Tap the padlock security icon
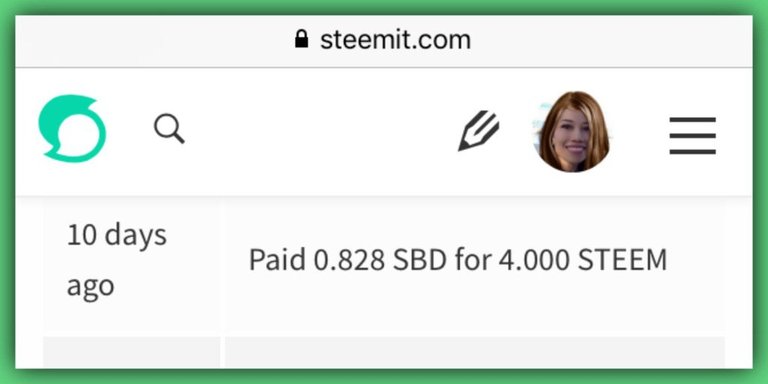 click(302, 39)
